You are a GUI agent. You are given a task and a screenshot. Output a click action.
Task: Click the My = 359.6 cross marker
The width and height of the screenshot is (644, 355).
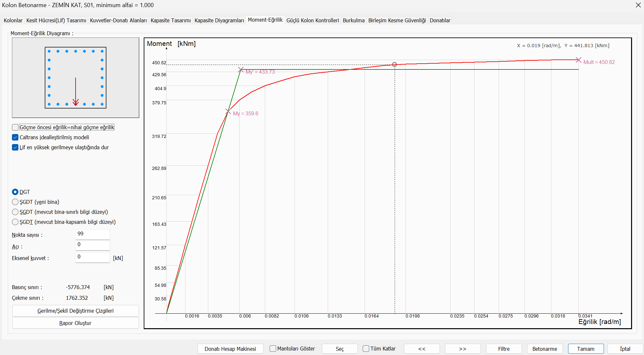point(228,112)
